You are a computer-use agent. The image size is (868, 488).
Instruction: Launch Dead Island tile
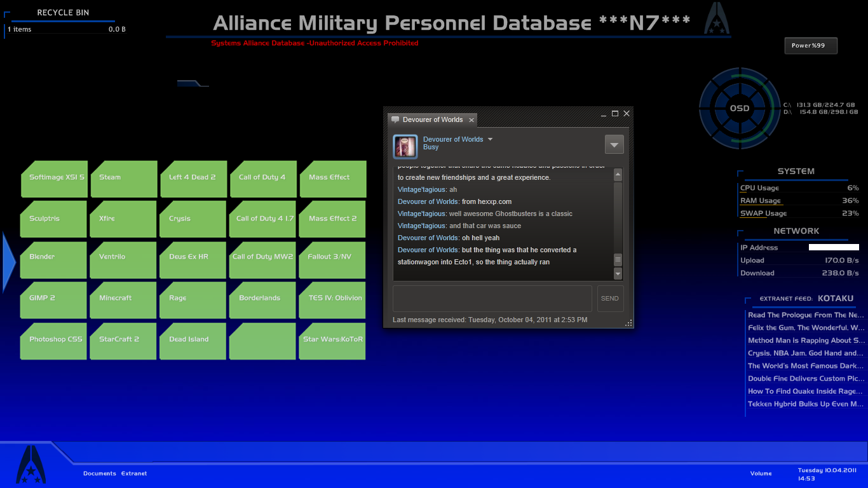click(193, 342)
